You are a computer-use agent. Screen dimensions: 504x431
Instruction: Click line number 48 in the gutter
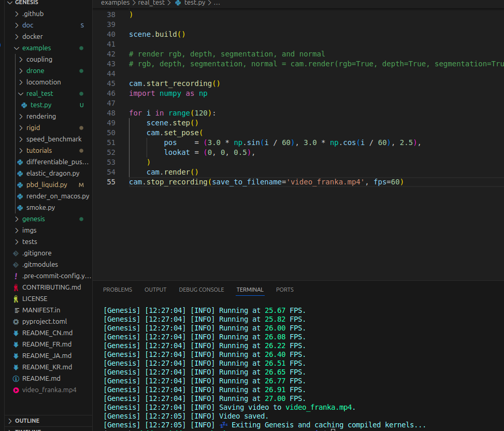pyautogui.click(x=111, y=113)
